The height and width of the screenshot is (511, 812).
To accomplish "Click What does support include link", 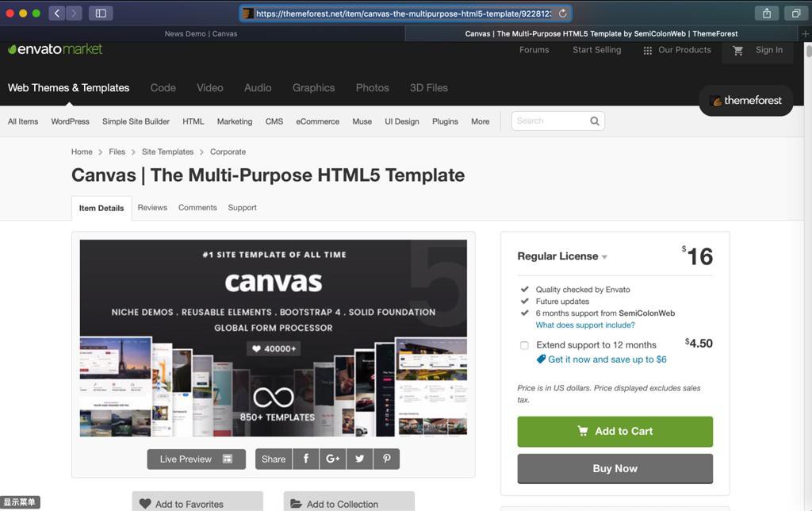I will [585, 325].
